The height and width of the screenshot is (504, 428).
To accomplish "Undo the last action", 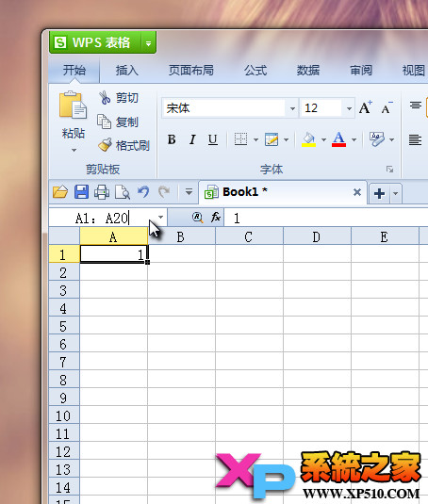I will pyautogui.click(x=143, y=192).
